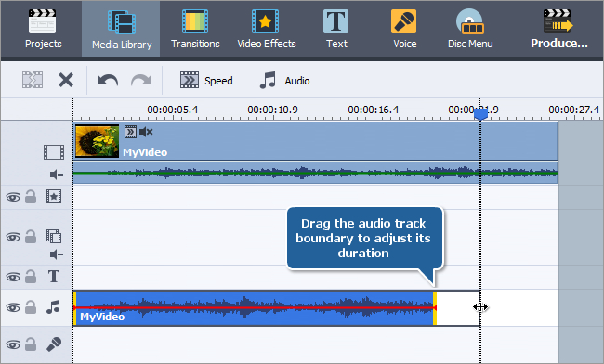Click the speed indicator icon on MyVideo clip
Image resolution: width=604 pixels, height=364 pixels.
point(130,132)
